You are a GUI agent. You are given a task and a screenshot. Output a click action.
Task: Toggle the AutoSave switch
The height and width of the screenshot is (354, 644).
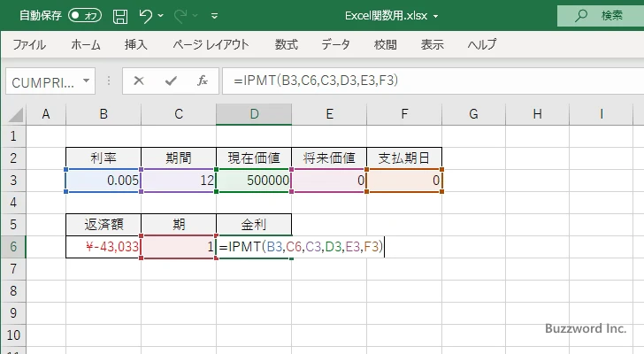85,15
